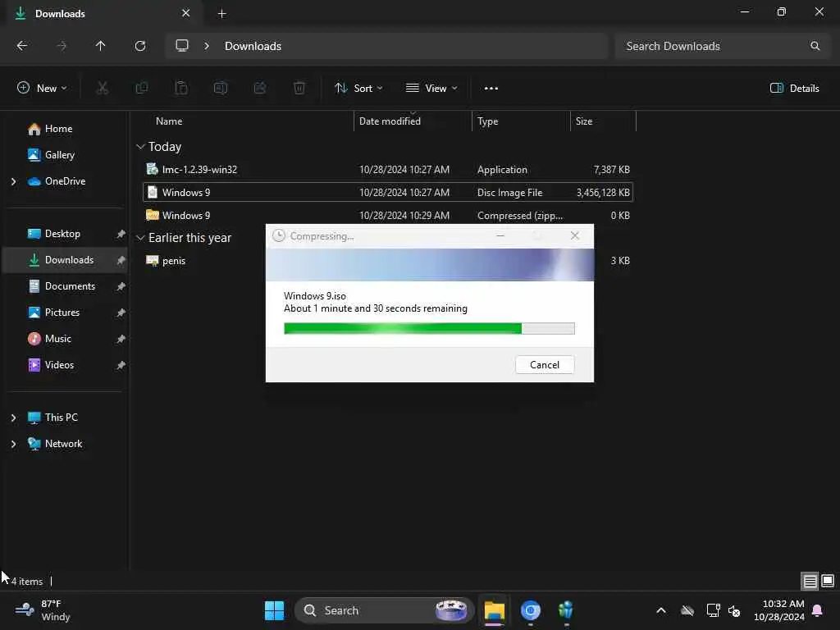Select the lmc-1.2.39-win32 application file

pos(388,169)
